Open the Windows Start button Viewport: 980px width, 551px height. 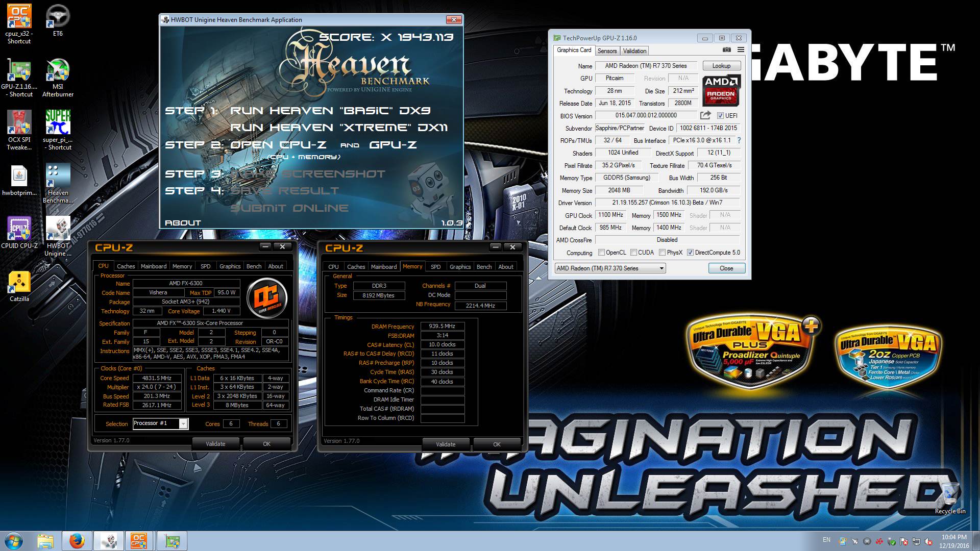14,541
